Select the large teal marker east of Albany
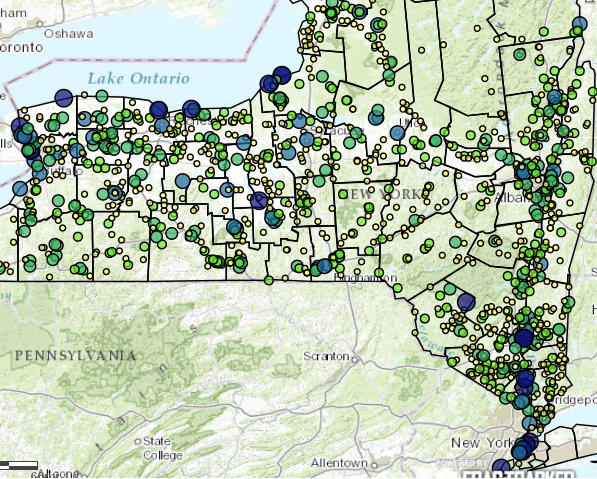This screenshot has width=597, height=479. pos(567,177)
